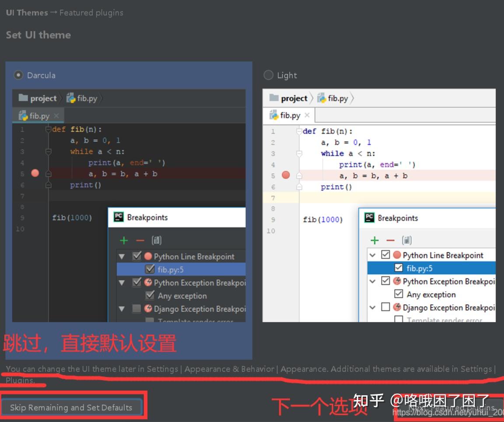Viewport: 504px width, 422px height.
Task: Click the Light preview project folder icon
Action: click(x=274, y=98)
